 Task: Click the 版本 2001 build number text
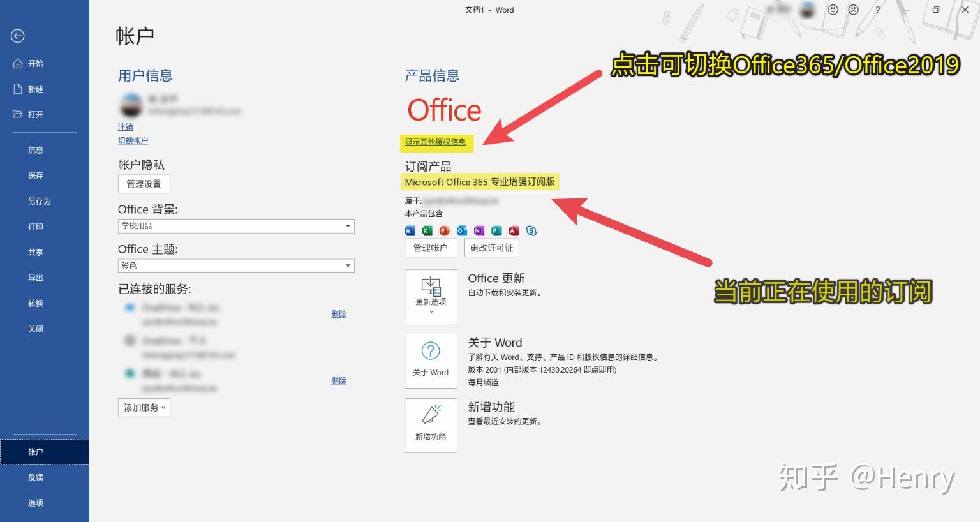click(x=542, y=369)
